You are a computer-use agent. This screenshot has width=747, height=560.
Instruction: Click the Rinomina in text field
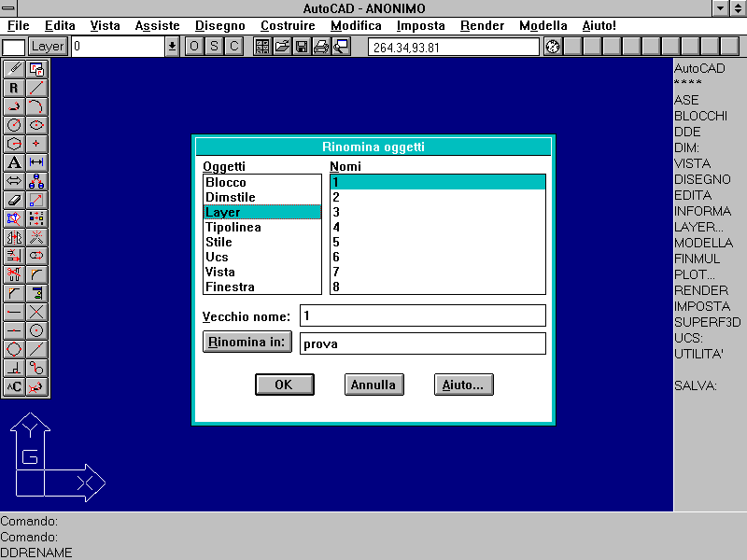tap(423, 343)
